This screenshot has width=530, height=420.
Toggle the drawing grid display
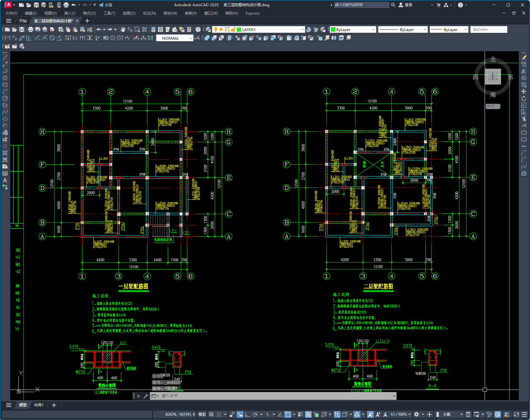[211, 414]
